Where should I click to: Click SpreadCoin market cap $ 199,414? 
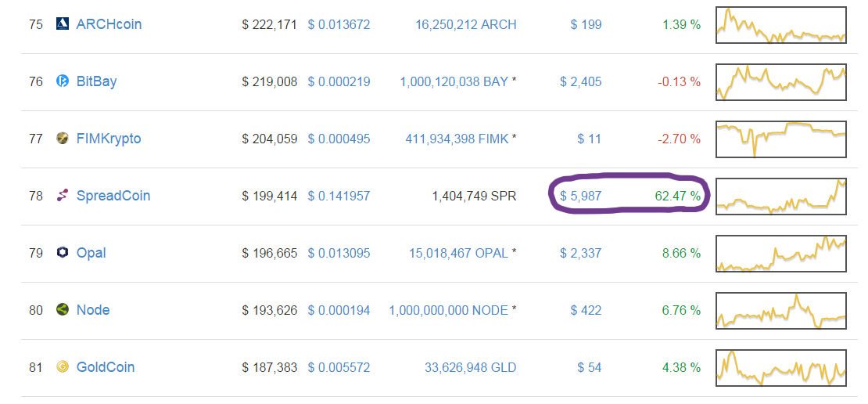click(x=270, y=196)
